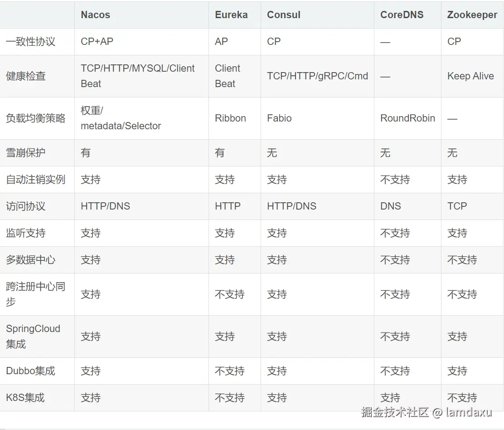Click the Ribbon cell

click(x=230, y=118)
